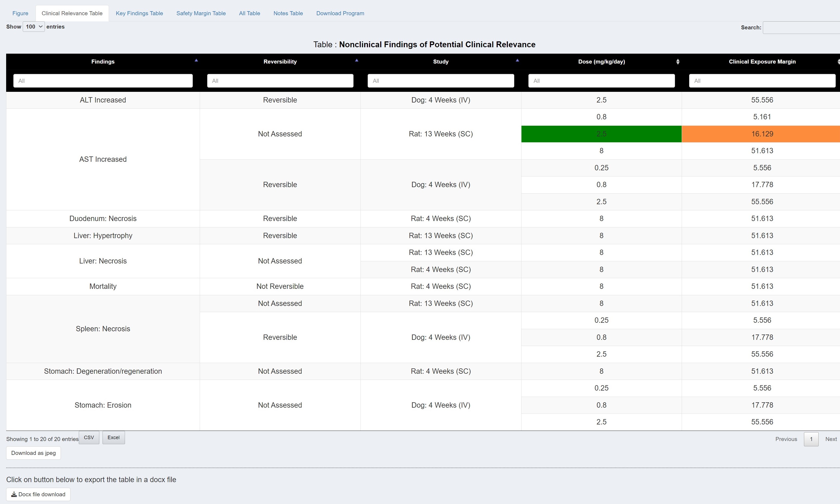840x504 pixels.
Task: Open the Key Findings Table tab
Action: click(x=139, y=13)
